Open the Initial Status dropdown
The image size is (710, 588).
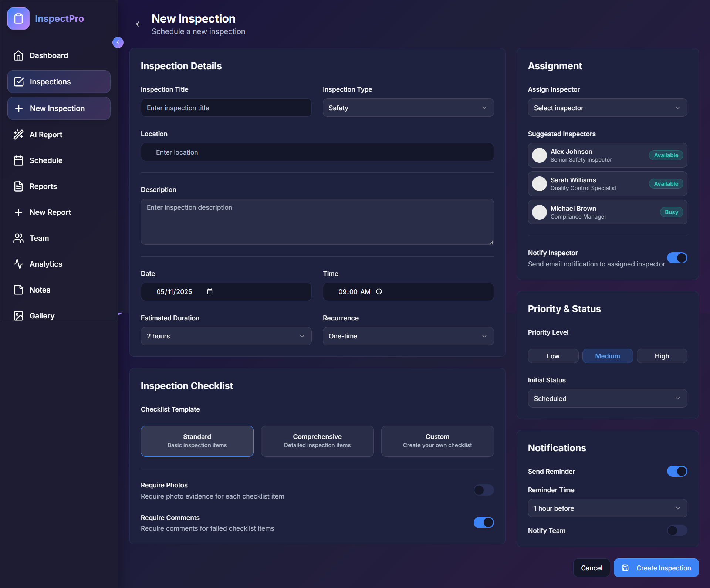pos(608,398)
